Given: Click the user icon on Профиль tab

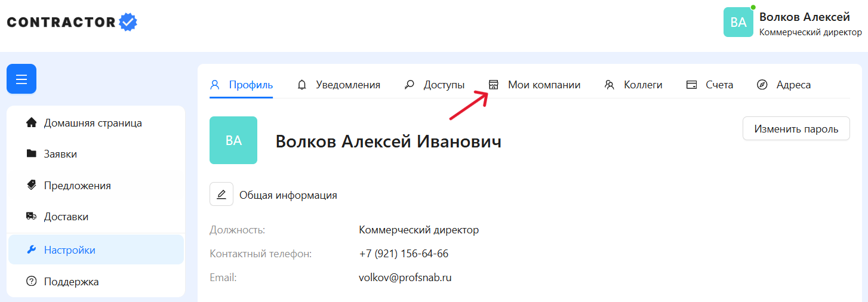Looking at the screenshot, I should pyautogui.click(x=215, y=85).
